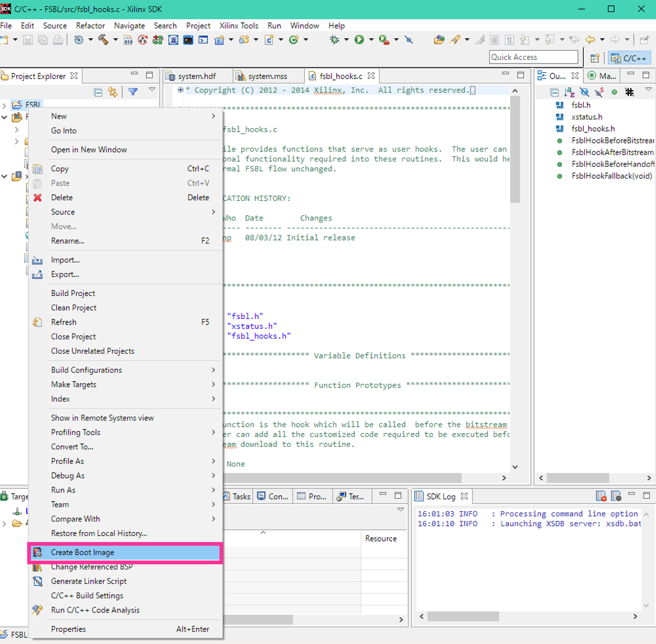Click Run C/C++ Code Analysis entry

point(126,610)
